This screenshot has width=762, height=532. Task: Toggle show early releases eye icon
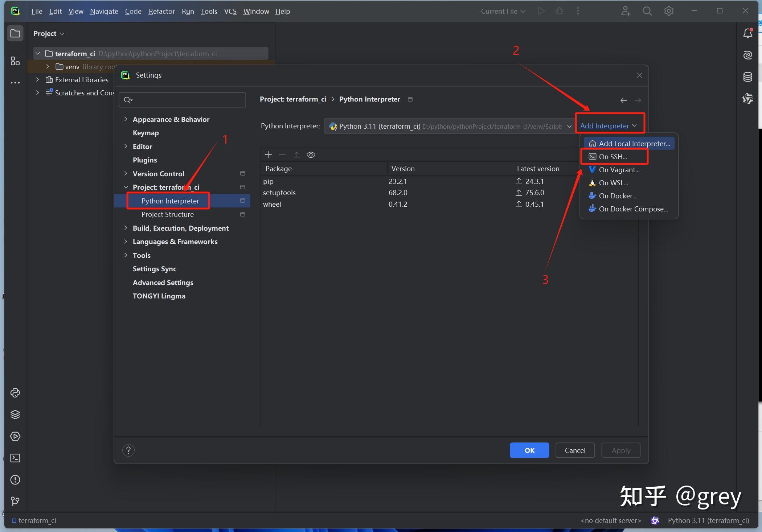click(x=311, y=155)
